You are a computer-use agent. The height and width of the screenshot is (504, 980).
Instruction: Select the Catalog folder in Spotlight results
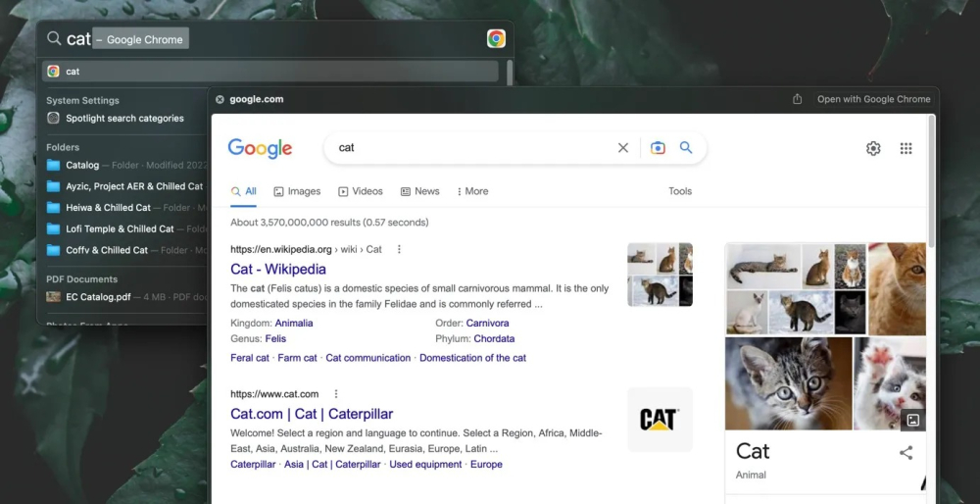82,166
